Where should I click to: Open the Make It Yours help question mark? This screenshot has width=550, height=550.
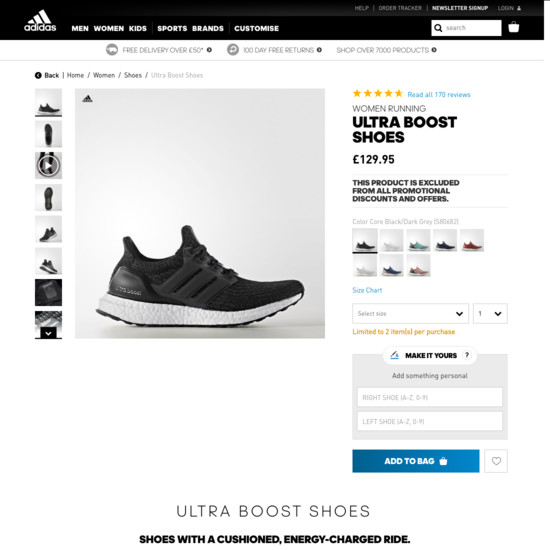click(x=467, y=355)
